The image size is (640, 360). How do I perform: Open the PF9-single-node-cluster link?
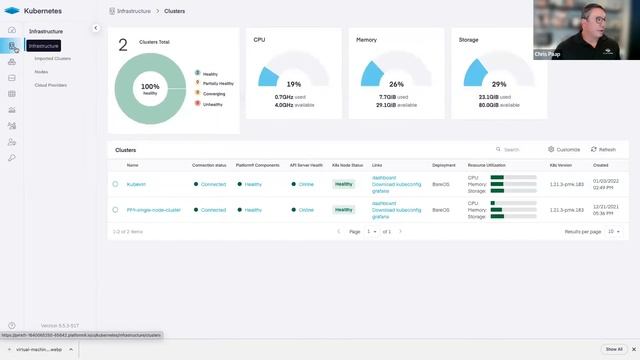(x=153, y=210)
